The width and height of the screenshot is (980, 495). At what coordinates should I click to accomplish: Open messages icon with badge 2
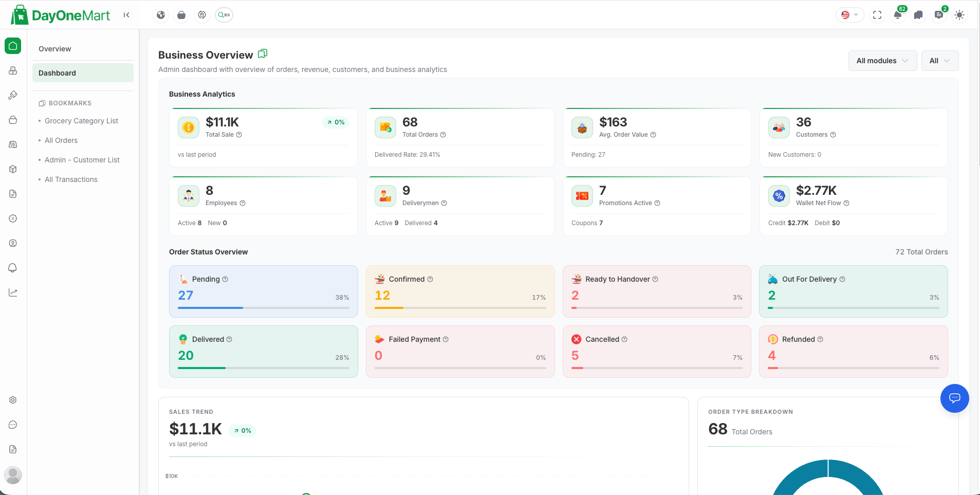click(x=939, y=15)
